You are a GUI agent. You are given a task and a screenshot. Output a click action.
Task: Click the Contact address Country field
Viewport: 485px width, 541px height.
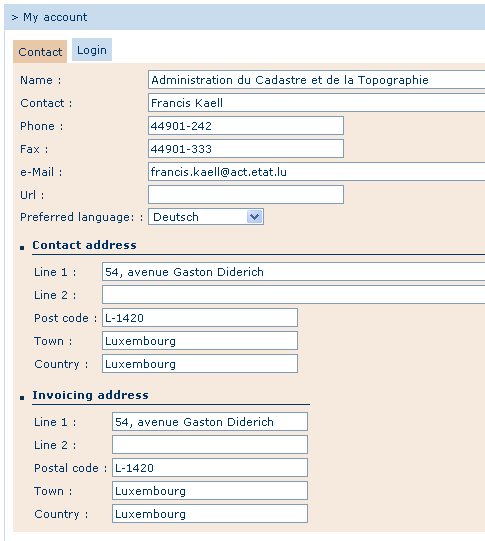[200, 364]
